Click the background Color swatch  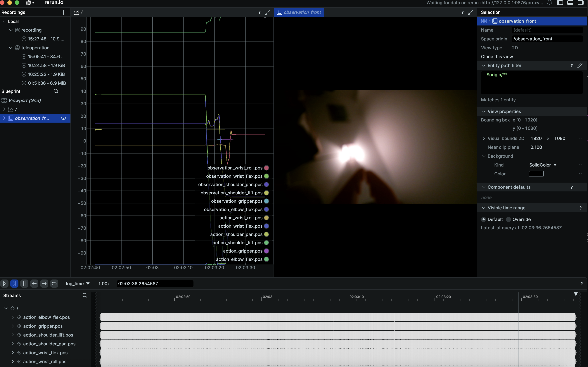[536, 174]
